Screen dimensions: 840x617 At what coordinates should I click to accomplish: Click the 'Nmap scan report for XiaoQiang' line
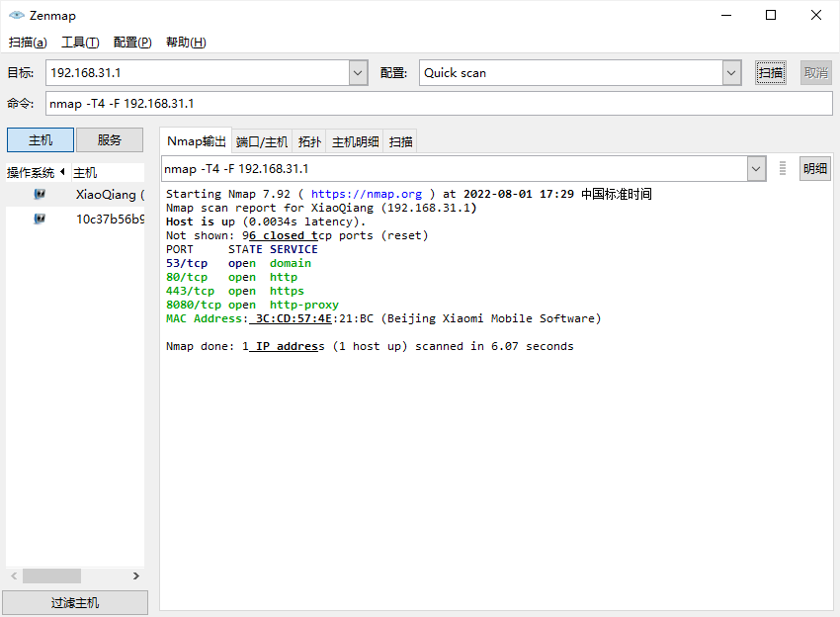point(321,208)
